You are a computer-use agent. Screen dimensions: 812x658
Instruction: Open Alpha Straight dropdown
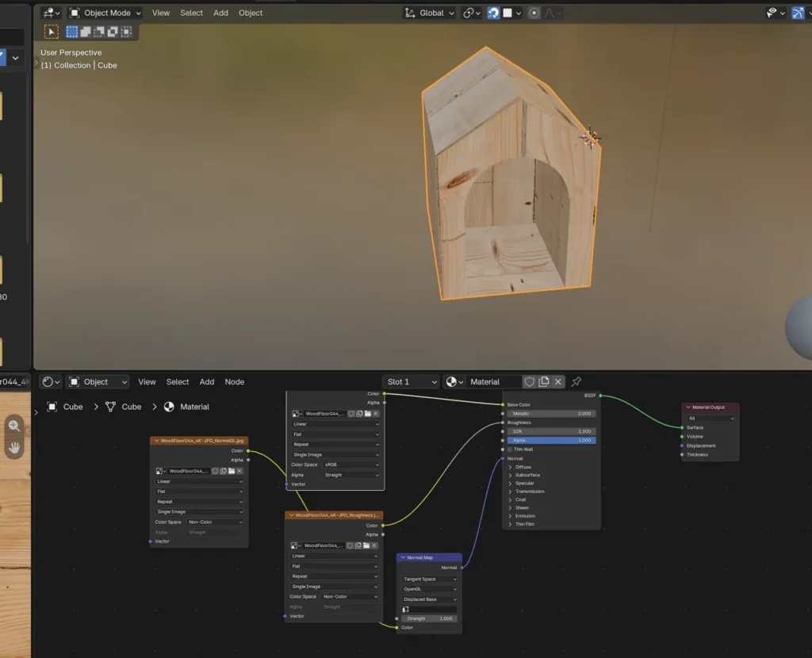pos(351,475)
